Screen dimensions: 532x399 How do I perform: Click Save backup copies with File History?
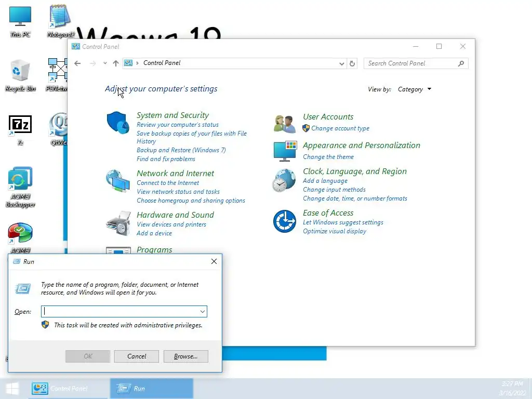click(x=192, y=137)
